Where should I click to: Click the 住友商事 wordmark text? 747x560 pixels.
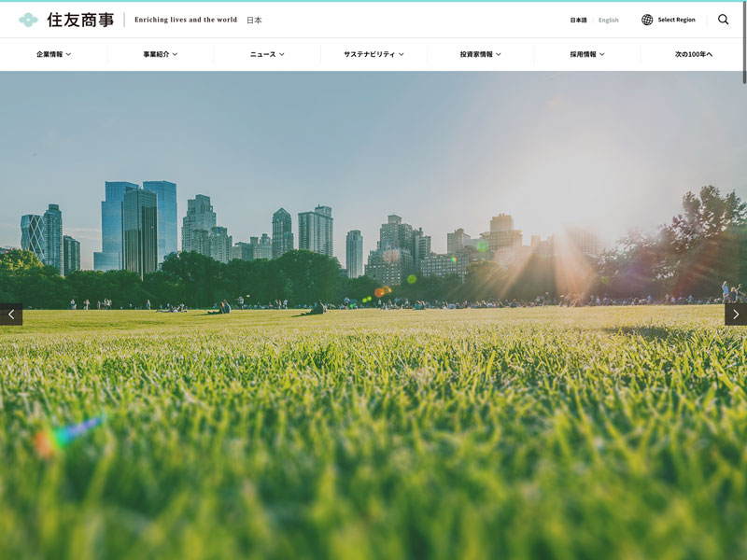pos(80,20)
